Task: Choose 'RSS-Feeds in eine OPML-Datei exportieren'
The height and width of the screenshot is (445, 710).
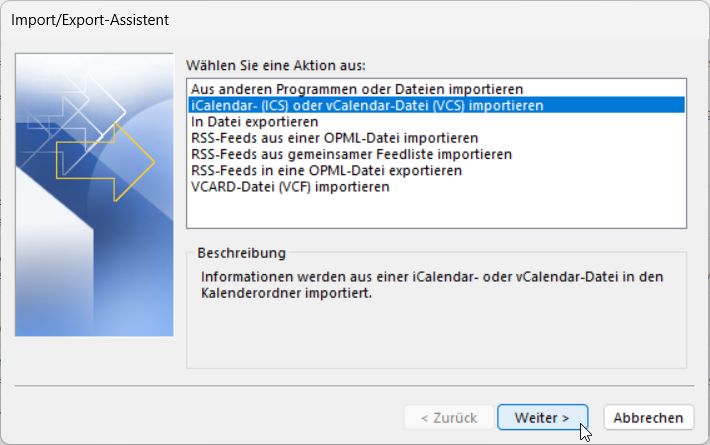Action: (326, 170)
